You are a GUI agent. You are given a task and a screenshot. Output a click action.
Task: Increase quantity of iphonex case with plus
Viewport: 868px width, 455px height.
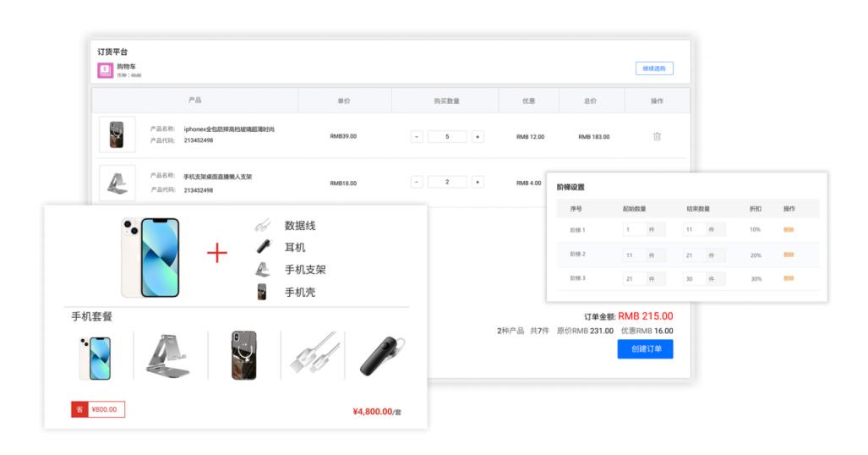[478, 136]
